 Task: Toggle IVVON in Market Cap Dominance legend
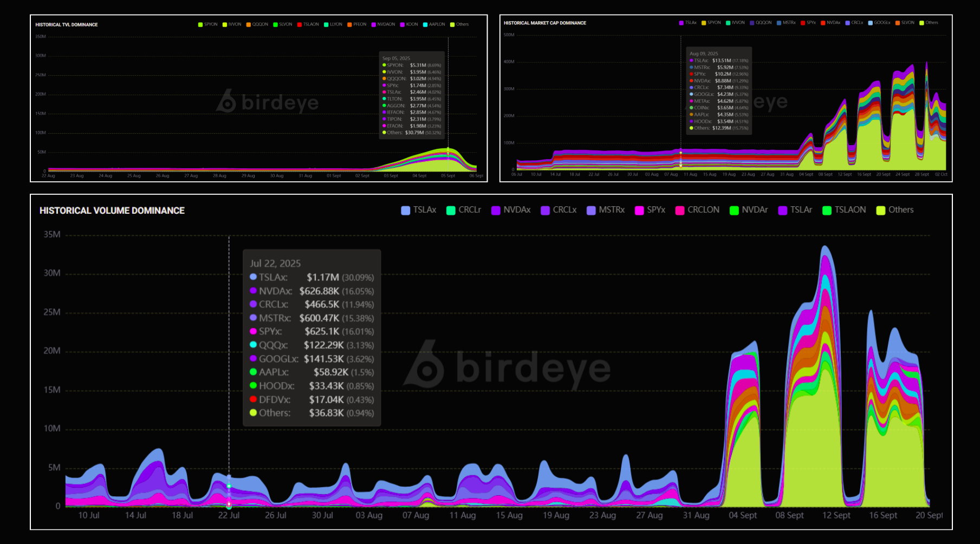pos(735,23)
